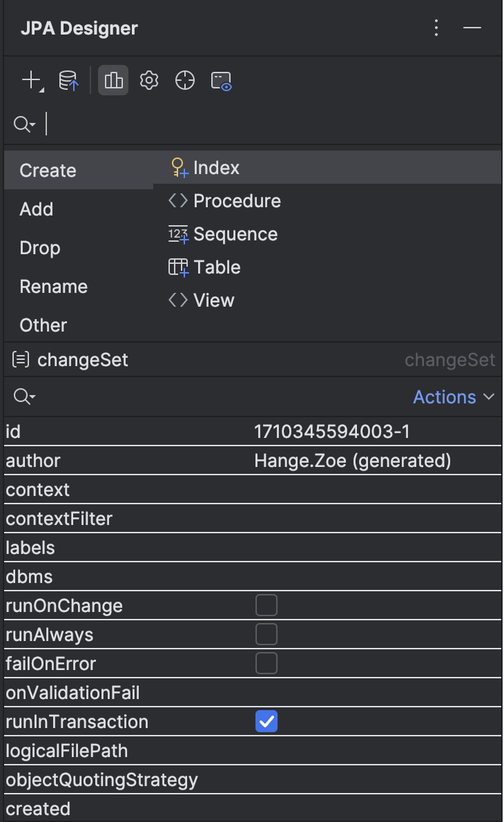504x822 pixels.
Task: Check the runAlways option
Action: click(266, 634)
